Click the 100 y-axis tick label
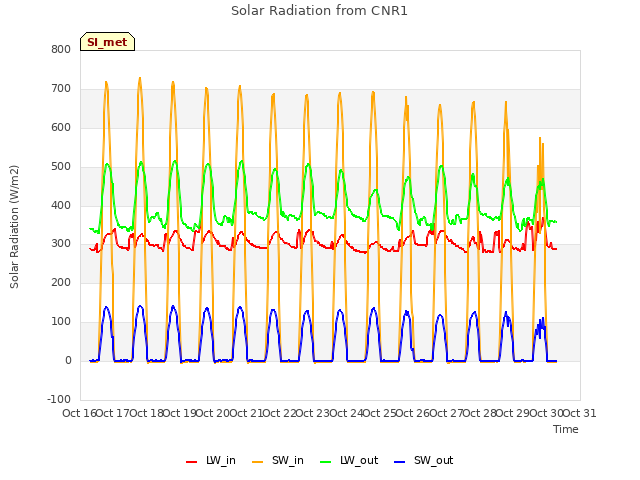 point(61,322)
